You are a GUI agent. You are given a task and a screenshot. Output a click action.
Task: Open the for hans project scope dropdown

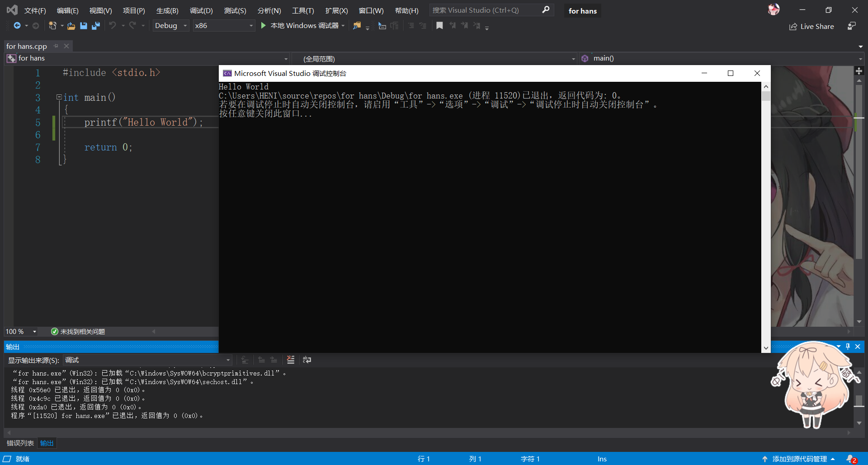click(147, 58)
